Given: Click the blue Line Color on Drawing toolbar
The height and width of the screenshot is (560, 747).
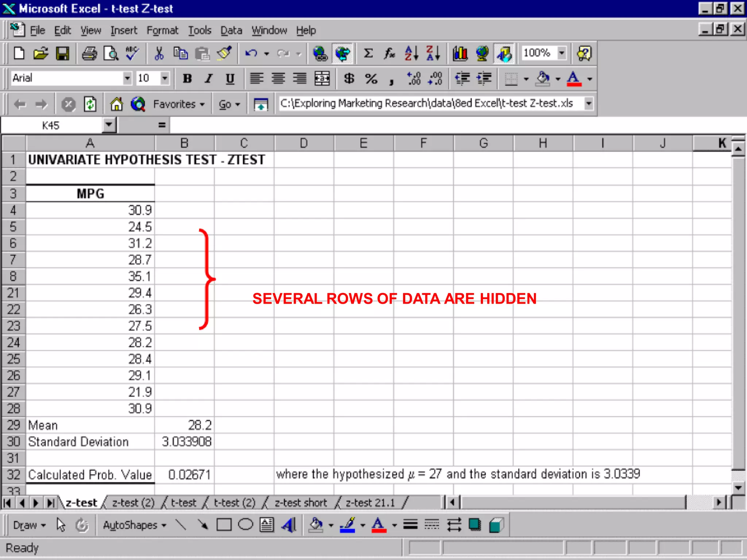Looking at the screenshot, I should point(347,525).
